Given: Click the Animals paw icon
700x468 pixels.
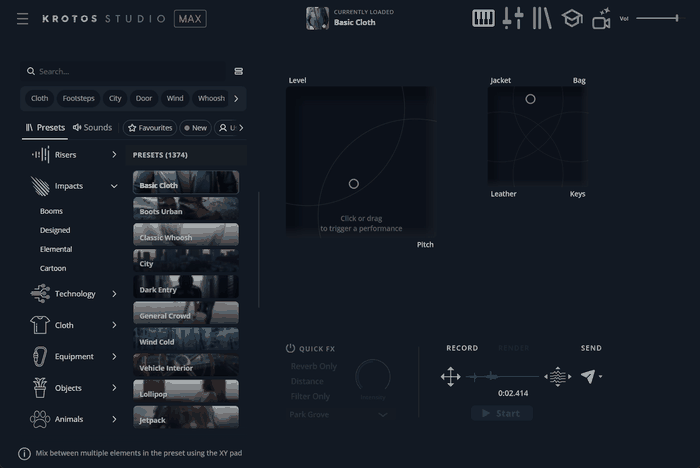Looking at the screenshot, I should (x=40, y=419).
